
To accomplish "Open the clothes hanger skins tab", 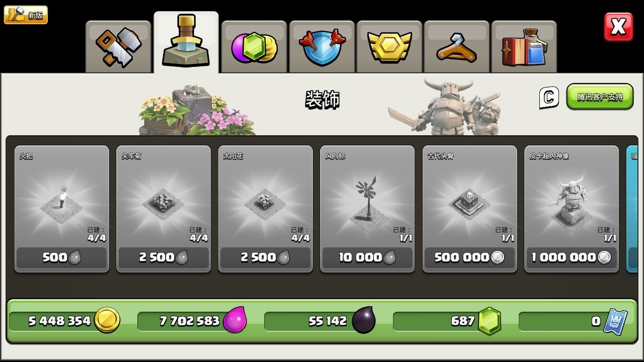I will [456, 47].
